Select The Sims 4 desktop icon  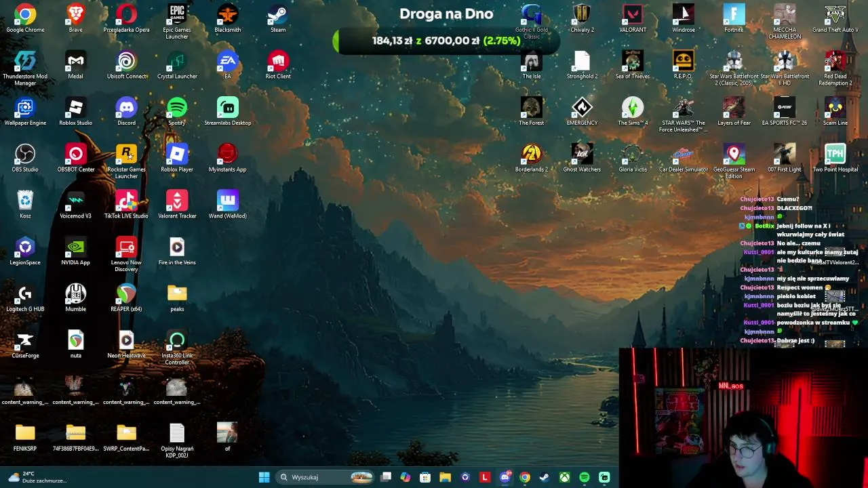tap(633, 112)
